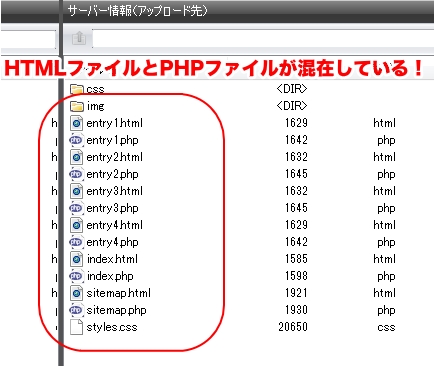
Task: Select the img folder icon
Action: [x=76, y=106]
